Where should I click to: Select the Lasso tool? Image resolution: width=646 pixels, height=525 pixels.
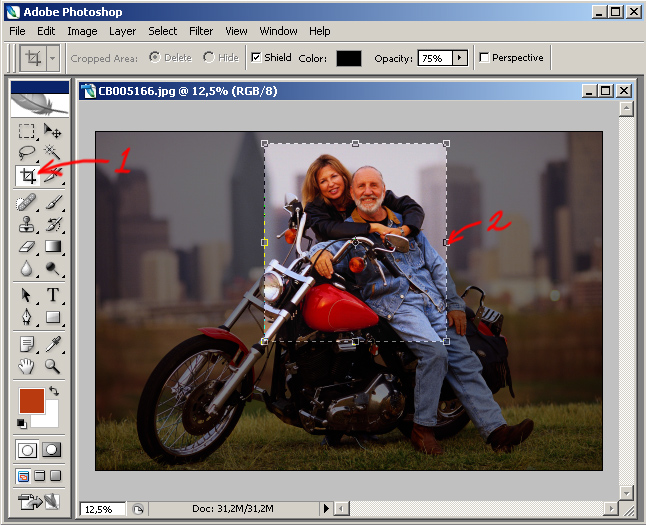click(27, 152)
